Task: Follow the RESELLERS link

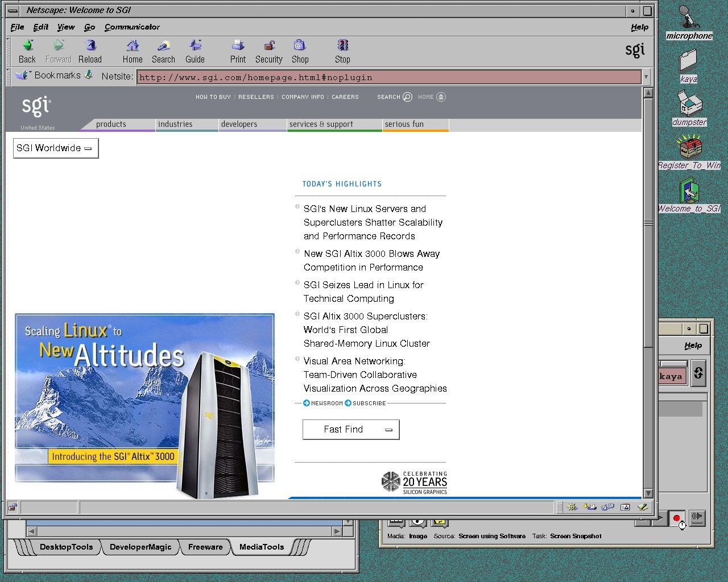Action: click(x=256, y=97)
